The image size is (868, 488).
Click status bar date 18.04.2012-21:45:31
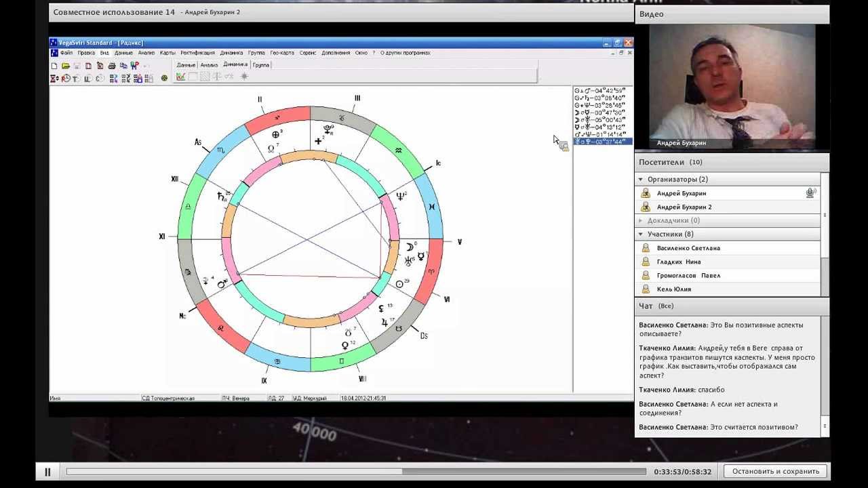[x=363, y=398]
